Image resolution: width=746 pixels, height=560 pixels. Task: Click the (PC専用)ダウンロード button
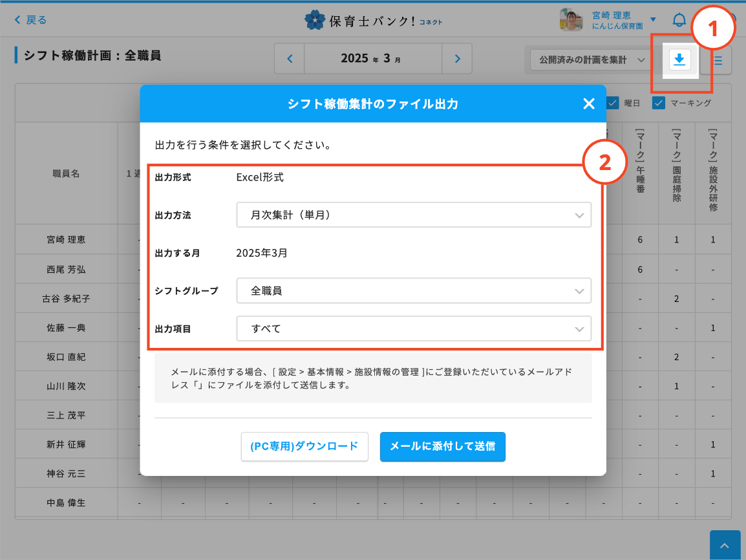click(x=304, y=447)
